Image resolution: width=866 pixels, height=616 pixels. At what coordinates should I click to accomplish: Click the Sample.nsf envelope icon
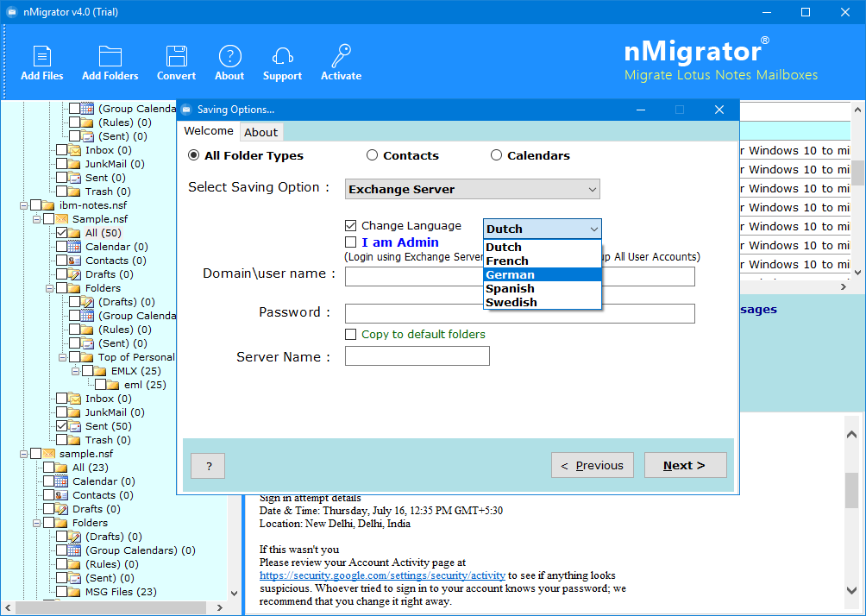[x=61, y=219]
